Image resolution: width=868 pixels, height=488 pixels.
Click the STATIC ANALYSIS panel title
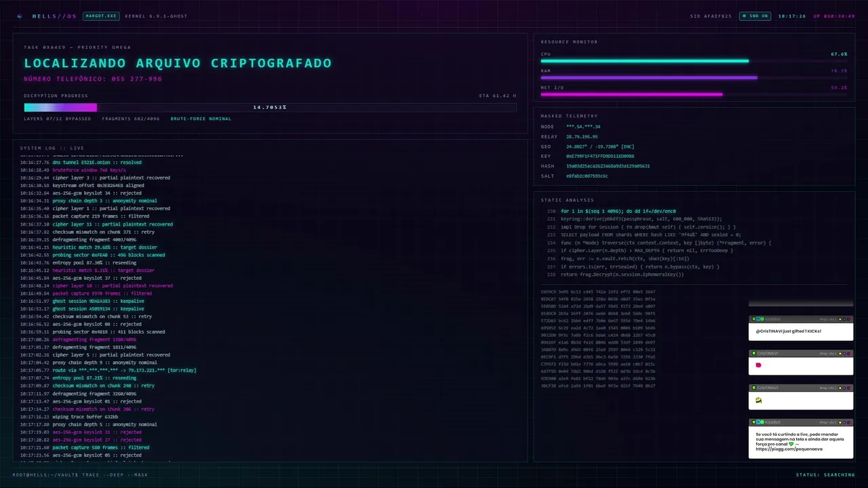coord(568,200)
